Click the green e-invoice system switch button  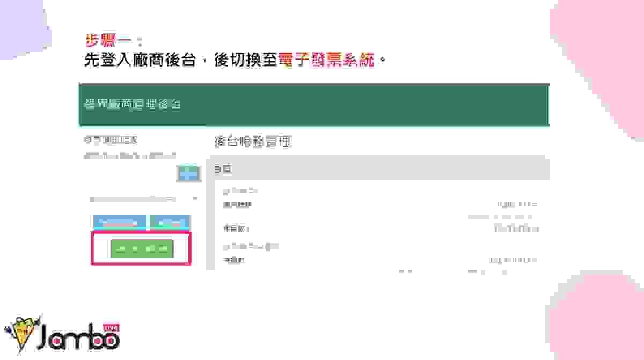(142, 248)
